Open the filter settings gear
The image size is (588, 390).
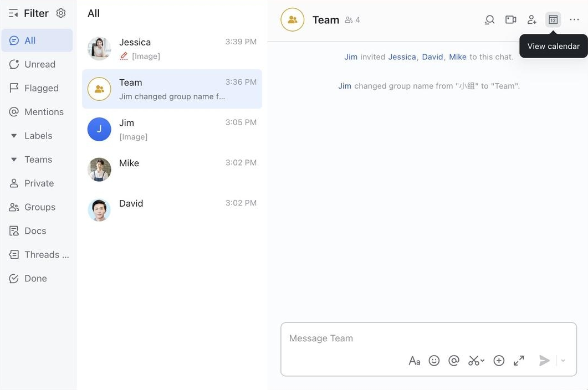pos(60,13)
